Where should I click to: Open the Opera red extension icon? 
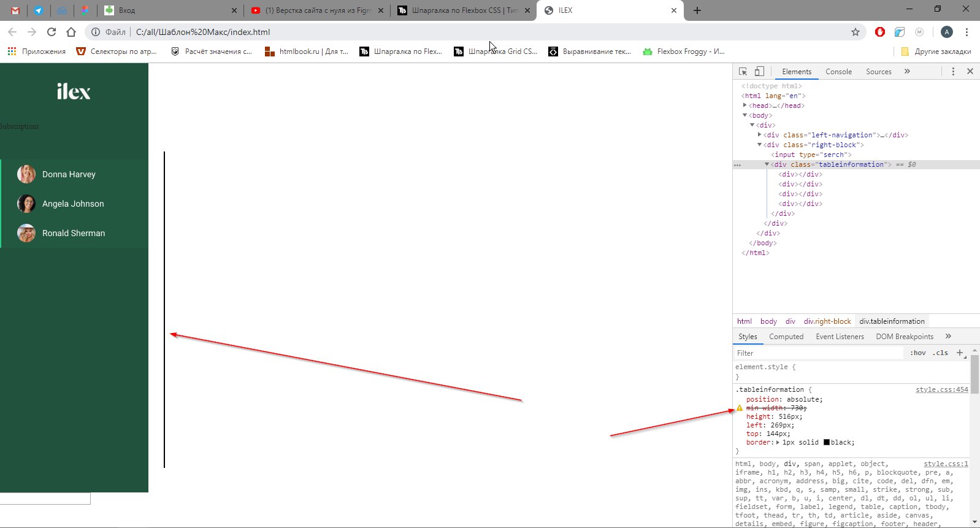(x=880, y=32)
